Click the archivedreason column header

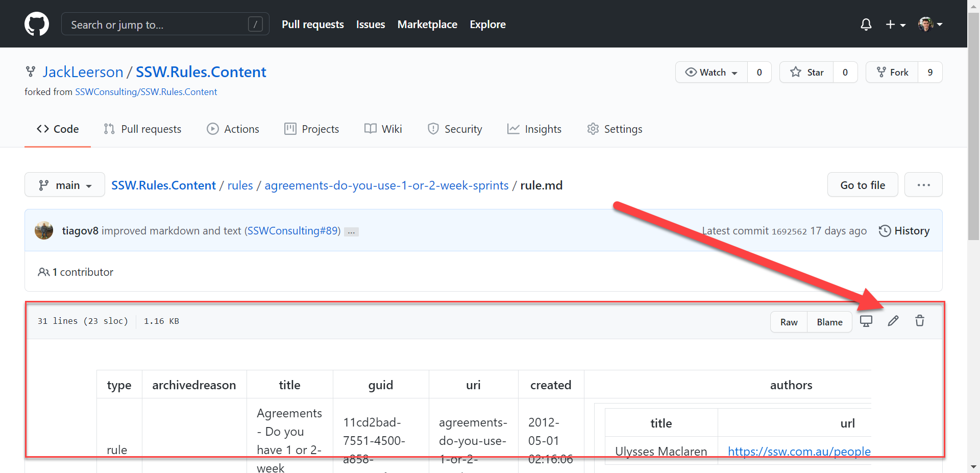coord(194,385)
